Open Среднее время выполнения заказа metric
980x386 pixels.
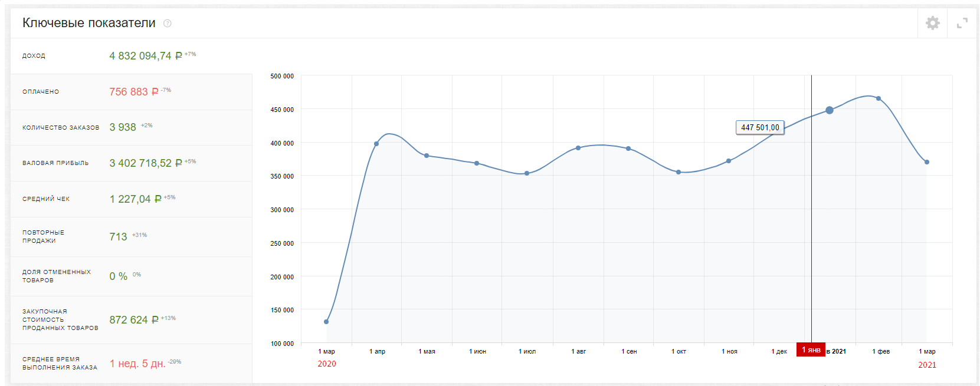click(131, 363)
